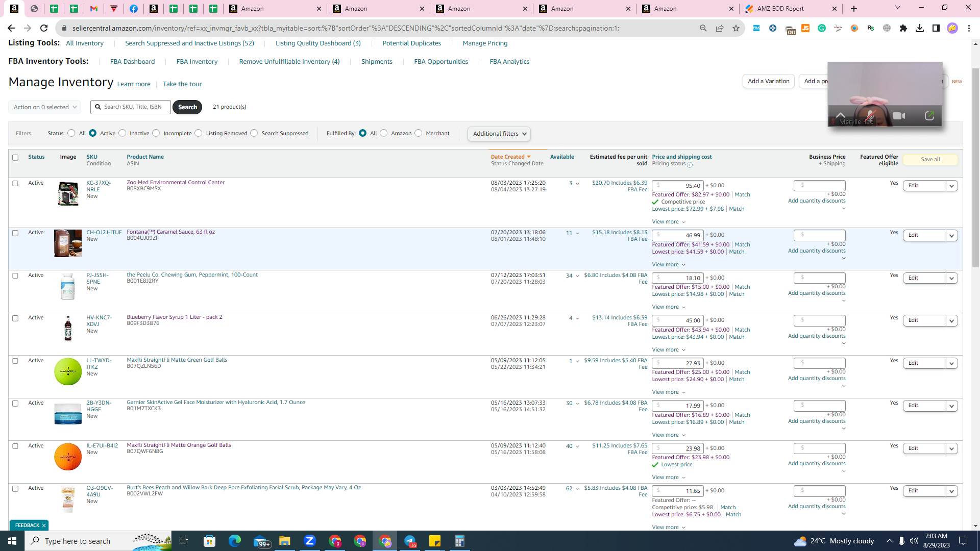Viewport: 980px width, 551px height.
Task: Open the Chrome extensions puzzle icon
Action: tap(903, 28)
